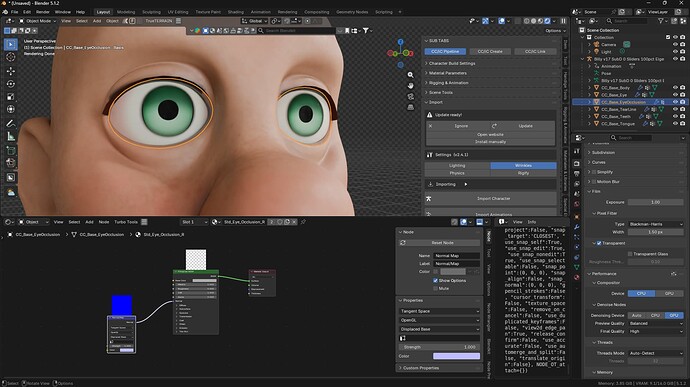690x387 pixels.
Task: Click the TrueTERRAIN hamburger menu icon
Action: [178, 21]
